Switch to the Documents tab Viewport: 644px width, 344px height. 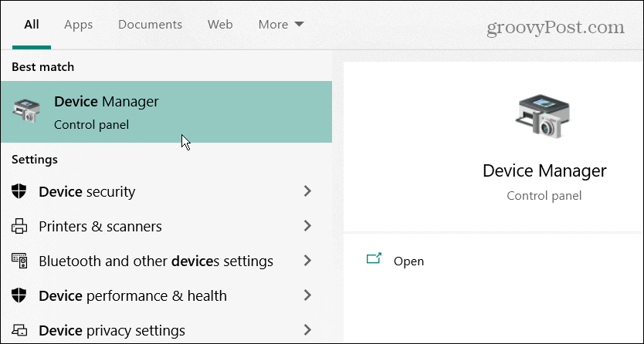pos(150,25)
